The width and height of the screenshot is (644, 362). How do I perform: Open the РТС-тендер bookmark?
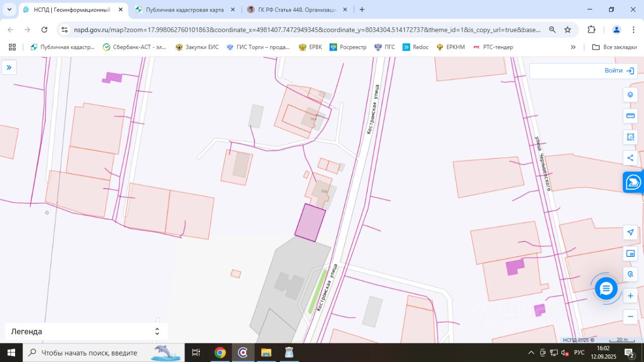(493, 47)
